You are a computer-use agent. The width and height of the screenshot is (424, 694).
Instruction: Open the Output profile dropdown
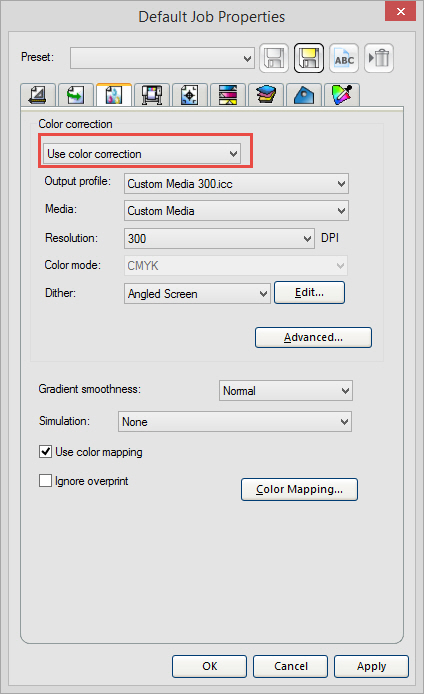tap(236, 184)
